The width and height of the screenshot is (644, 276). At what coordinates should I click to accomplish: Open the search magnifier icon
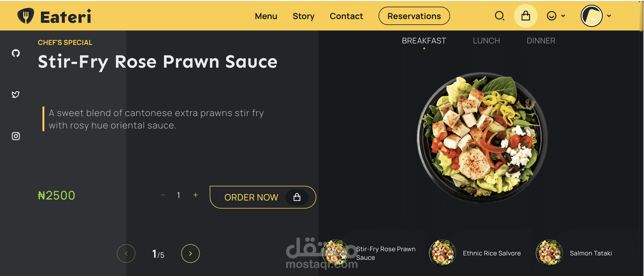tap(500, 16)
